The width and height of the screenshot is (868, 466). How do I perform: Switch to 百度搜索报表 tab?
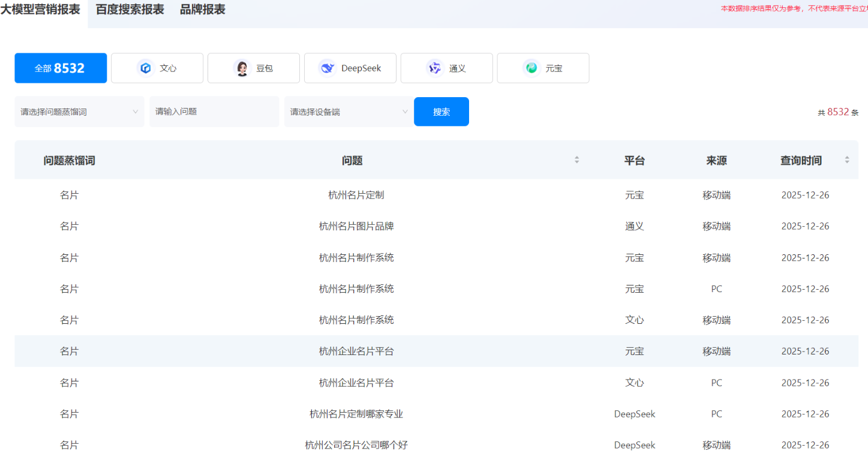pyautogui.click(x=130, y=10)
